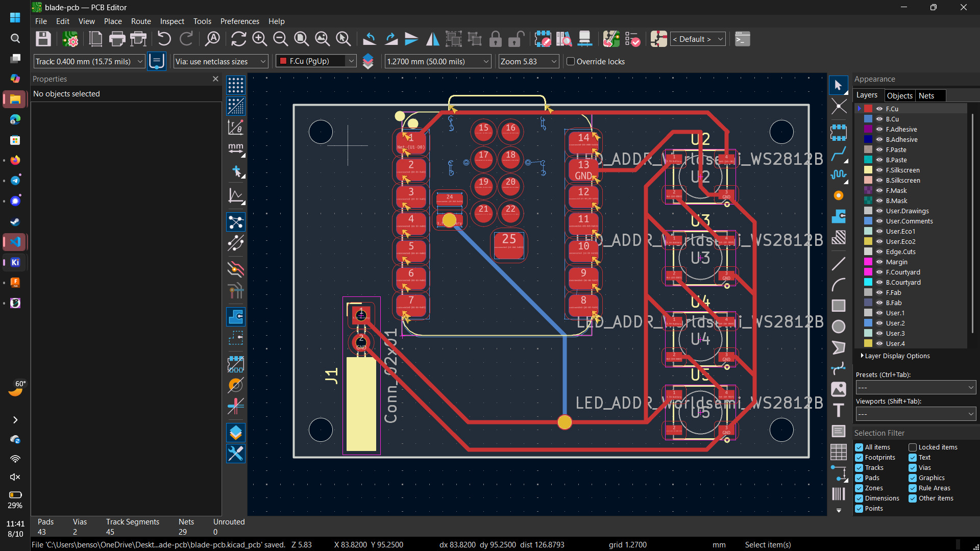Toggle millimeter units on the left toolbar
The image size is (980, 551).
236,148
